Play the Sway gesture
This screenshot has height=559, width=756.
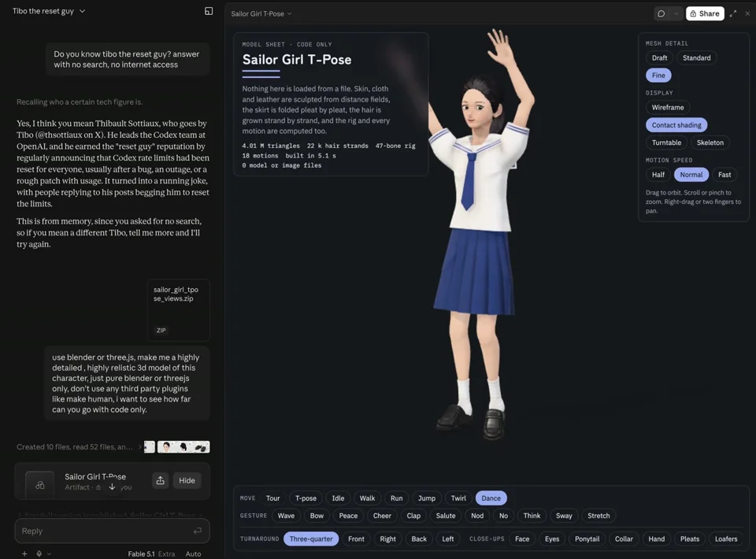(x=564, y=516)
